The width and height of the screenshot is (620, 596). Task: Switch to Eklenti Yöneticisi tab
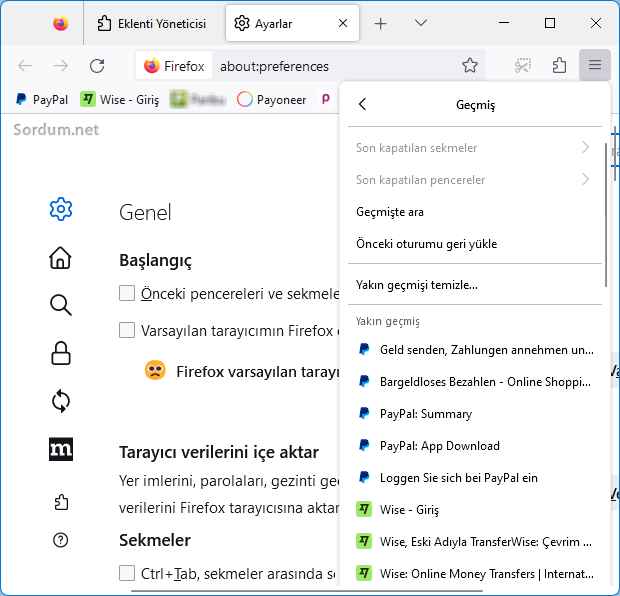tap(152, 24)
